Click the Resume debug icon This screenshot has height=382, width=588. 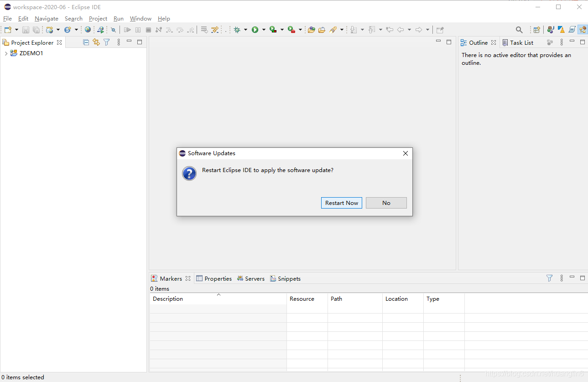point(127,30)
